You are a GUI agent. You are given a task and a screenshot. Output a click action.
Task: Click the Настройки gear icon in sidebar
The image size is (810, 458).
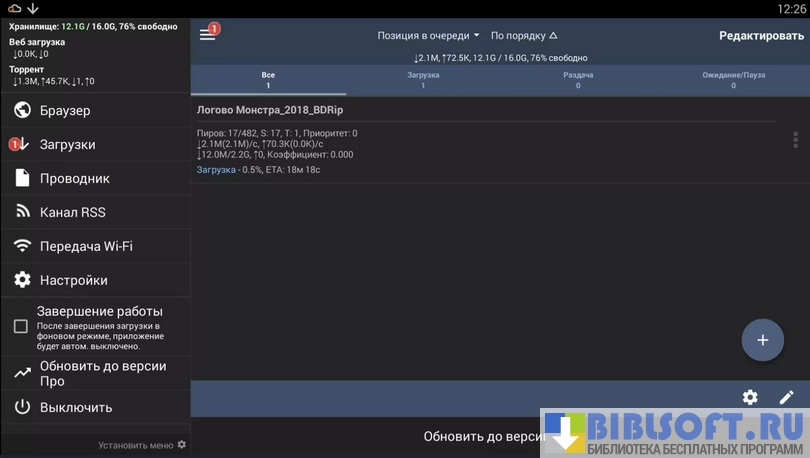click(22, 280)
